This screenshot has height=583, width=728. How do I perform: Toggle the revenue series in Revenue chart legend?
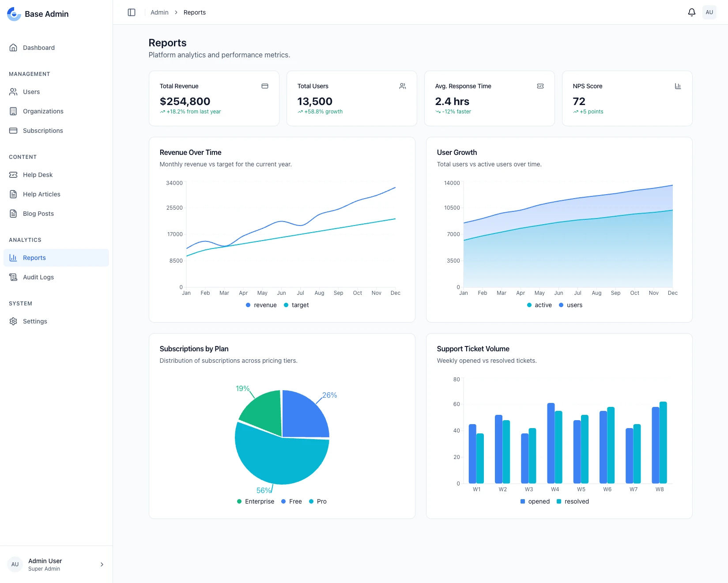261,305
